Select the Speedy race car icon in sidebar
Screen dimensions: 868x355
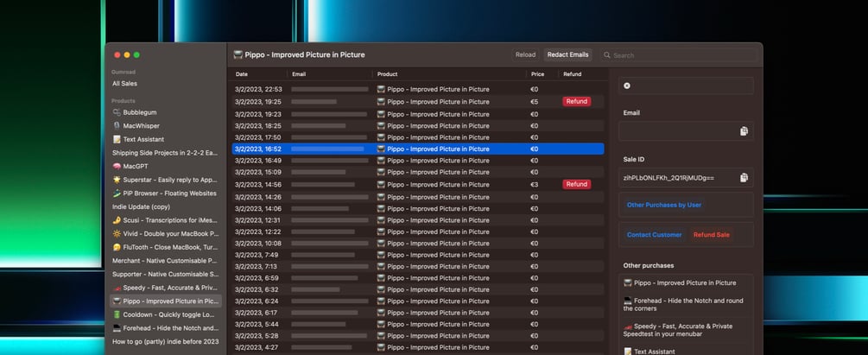[117, 288]
